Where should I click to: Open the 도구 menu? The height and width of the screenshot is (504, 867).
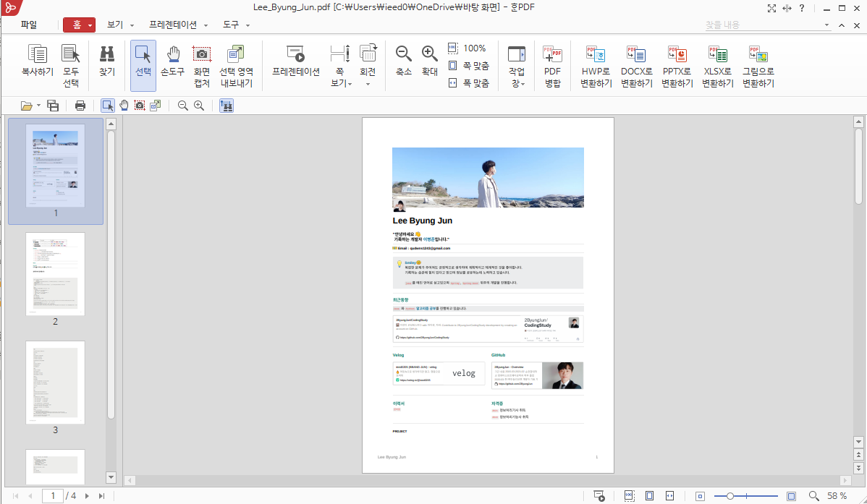click(231, 25)
